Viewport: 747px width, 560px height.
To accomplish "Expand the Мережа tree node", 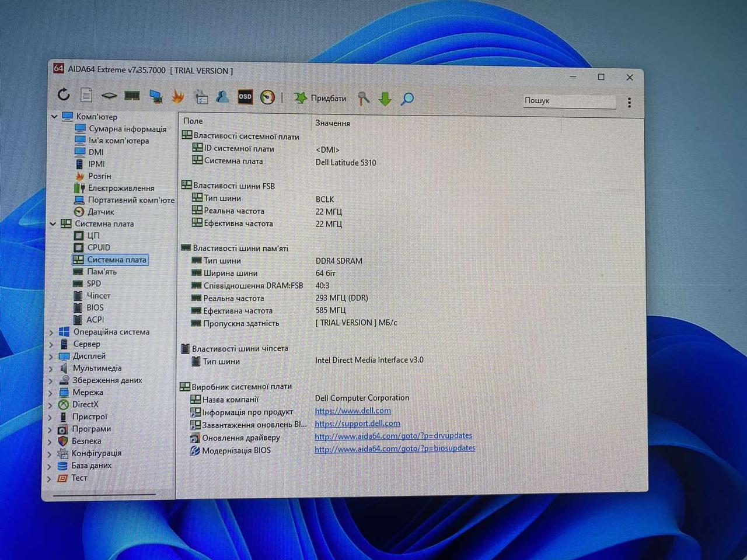I will point(51,393).
